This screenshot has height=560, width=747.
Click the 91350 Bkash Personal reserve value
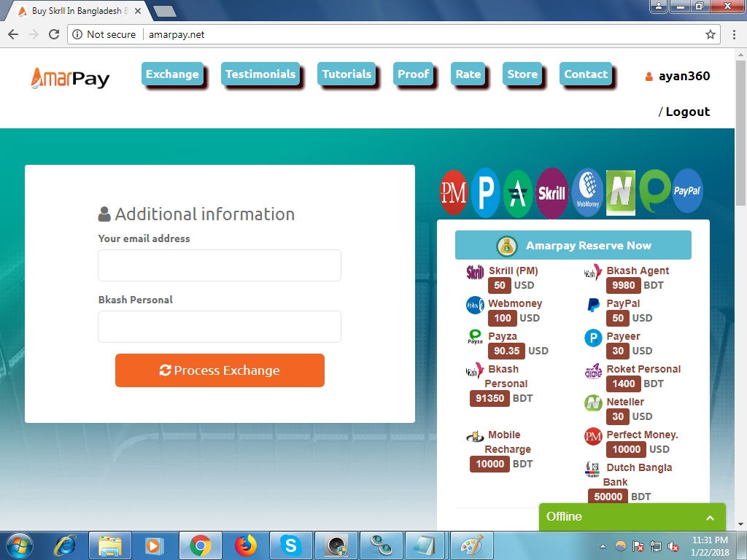[x=489, y=398]
